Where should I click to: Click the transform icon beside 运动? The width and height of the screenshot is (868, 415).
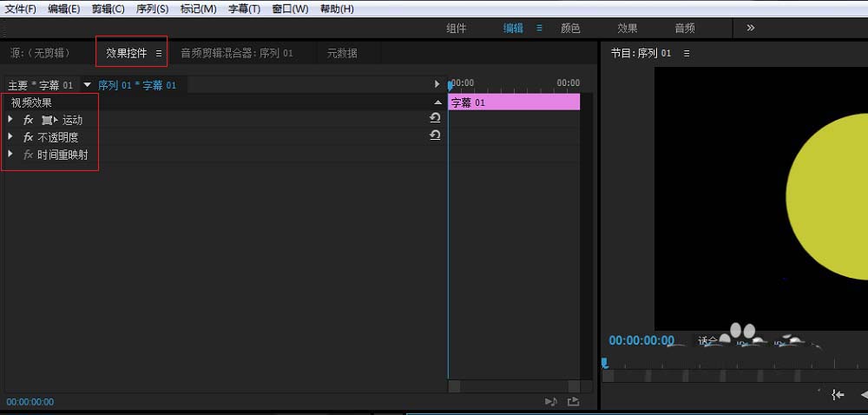[49, 120]
